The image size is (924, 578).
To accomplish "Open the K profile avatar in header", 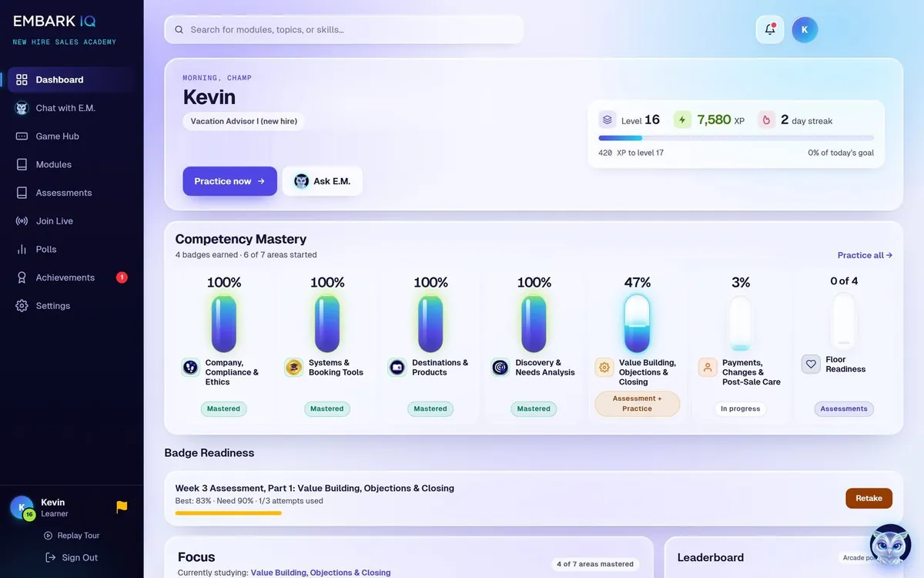I will click(805, 29).
